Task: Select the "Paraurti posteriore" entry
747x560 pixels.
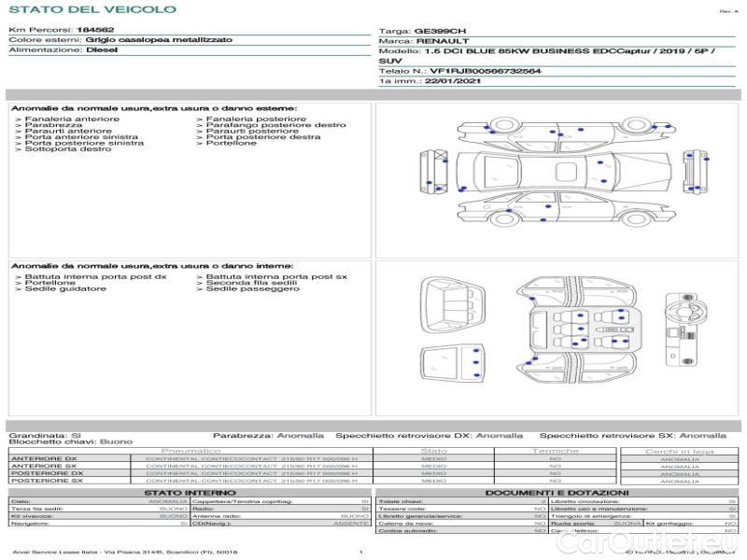Action: point(252,131)
